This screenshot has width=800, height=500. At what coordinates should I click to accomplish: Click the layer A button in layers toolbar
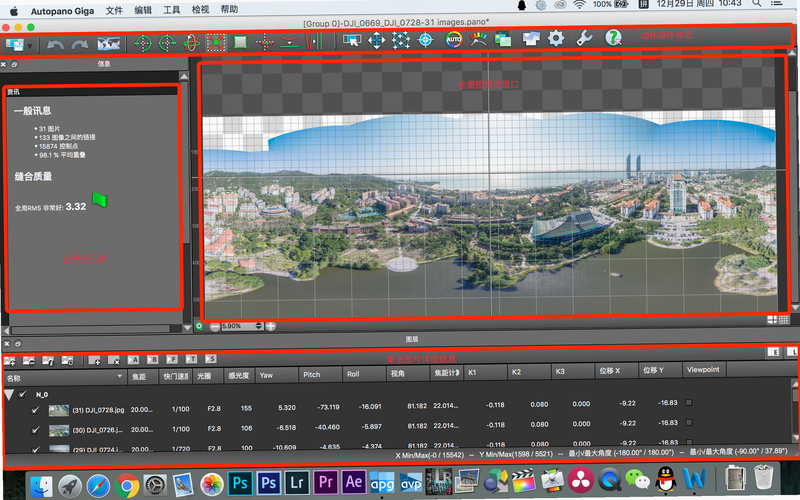133,360
